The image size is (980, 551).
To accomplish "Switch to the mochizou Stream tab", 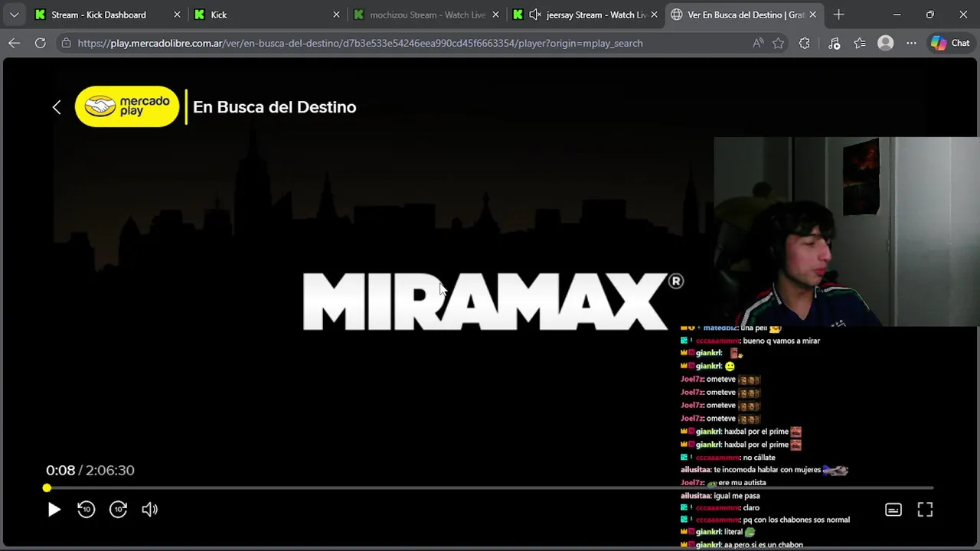I will [427, 15].
